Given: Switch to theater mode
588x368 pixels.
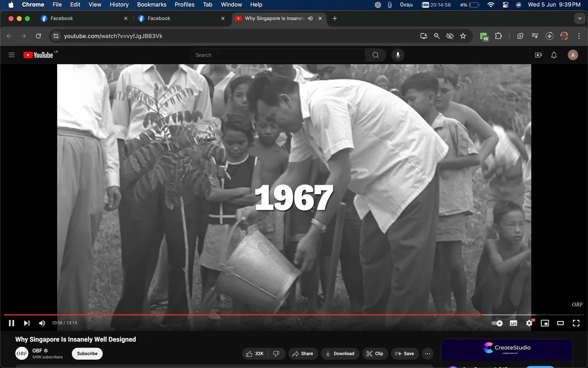Looking at the screenshot, I should point(560,323).
